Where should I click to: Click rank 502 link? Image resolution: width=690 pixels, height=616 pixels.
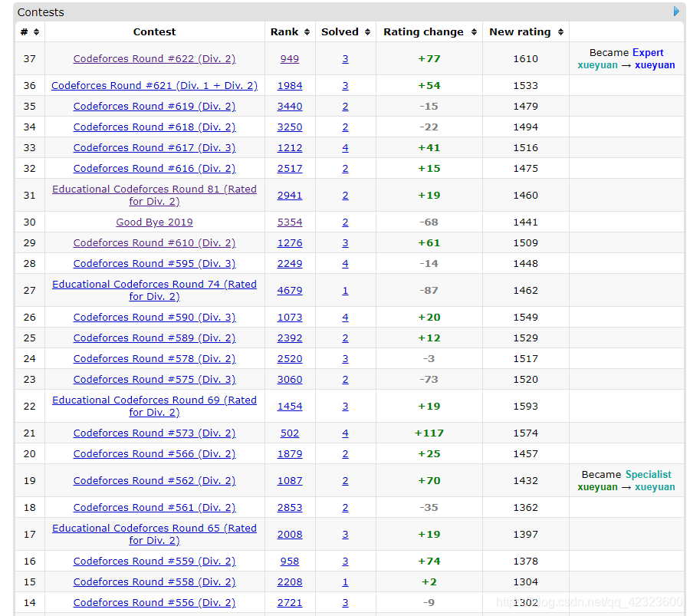(x=290, y=433)
